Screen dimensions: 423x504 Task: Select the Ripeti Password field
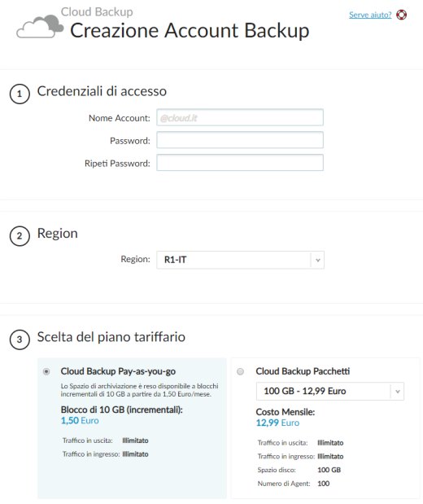pyautogui.click(x=240, y=163)
